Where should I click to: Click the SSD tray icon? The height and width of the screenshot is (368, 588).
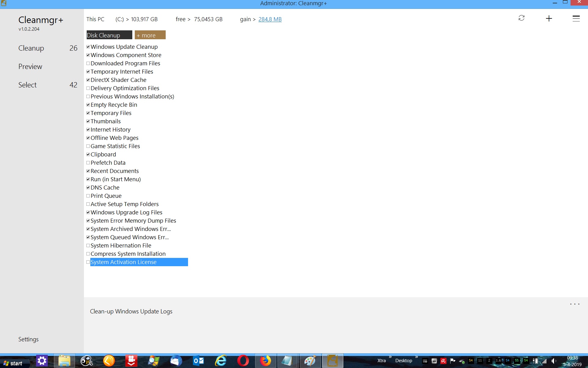(x=425, y=361)
